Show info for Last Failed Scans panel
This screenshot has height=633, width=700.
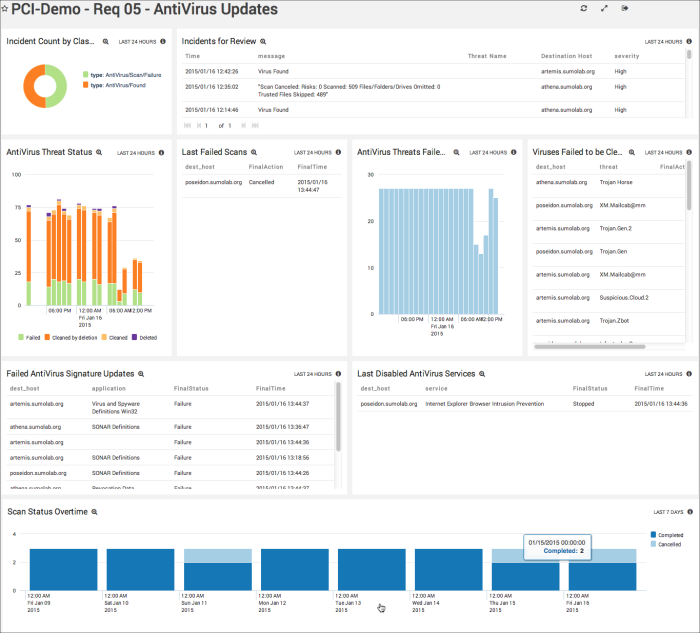pyautogui.click(x=338, y=153)
